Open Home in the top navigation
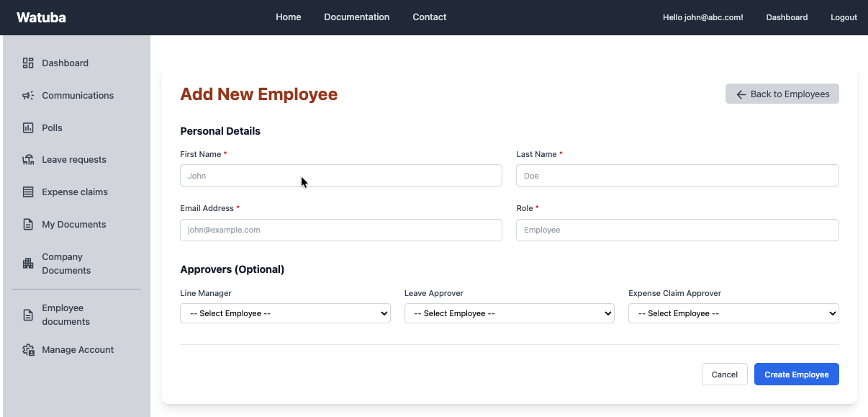This screenshot has width=868, height=417. pyautogui.click(x=289, y=17)
